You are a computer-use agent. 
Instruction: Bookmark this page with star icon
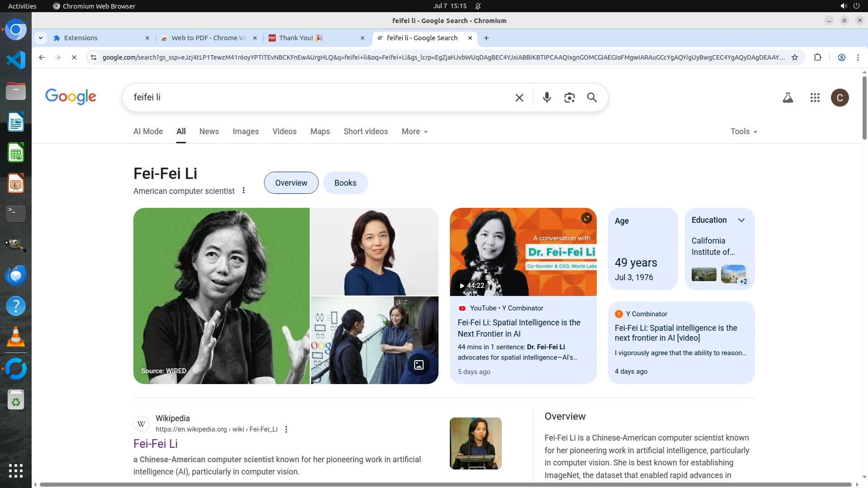[794, 57]
